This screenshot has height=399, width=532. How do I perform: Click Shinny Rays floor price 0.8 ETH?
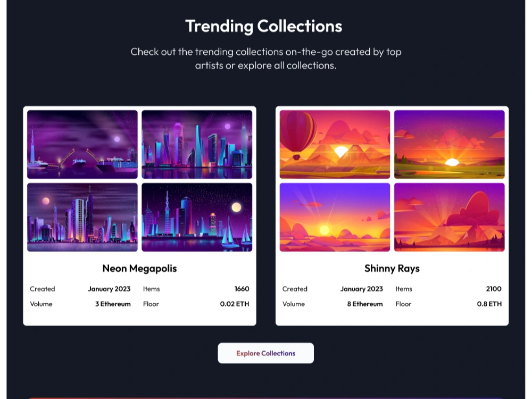tap(489, 304)
